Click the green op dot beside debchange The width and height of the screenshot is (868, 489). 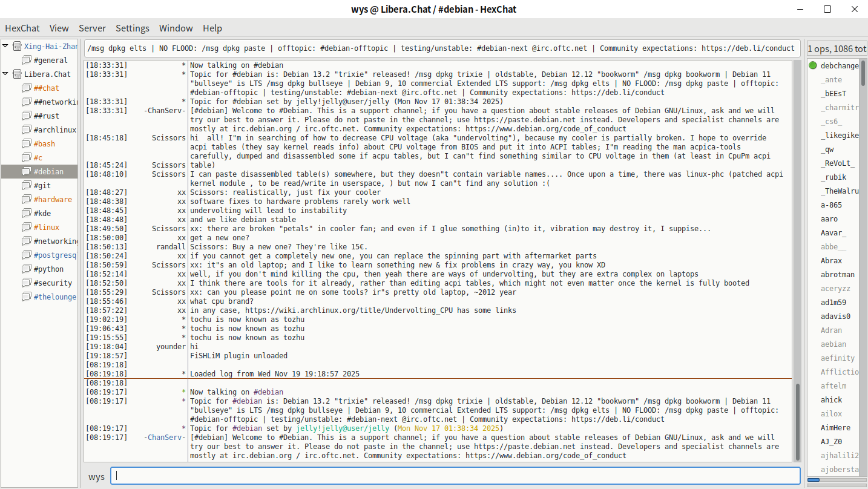click(x=812, y=65)
